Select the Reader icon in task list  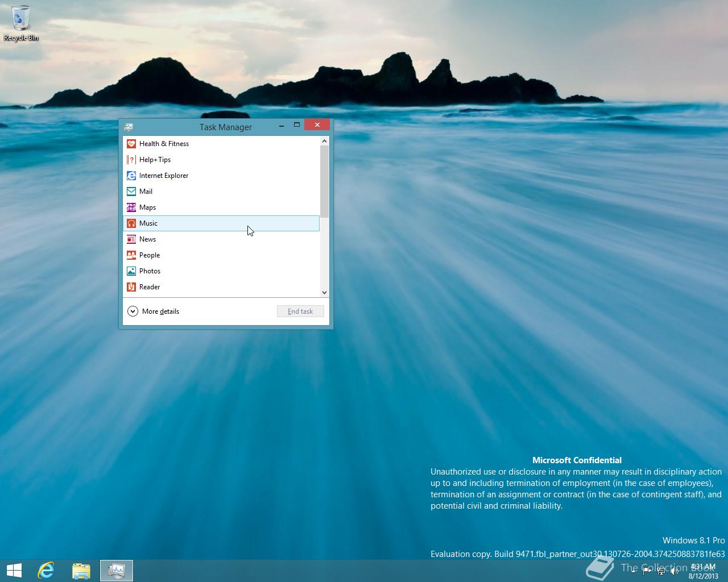pyautogui.click(x=131, y=287)
